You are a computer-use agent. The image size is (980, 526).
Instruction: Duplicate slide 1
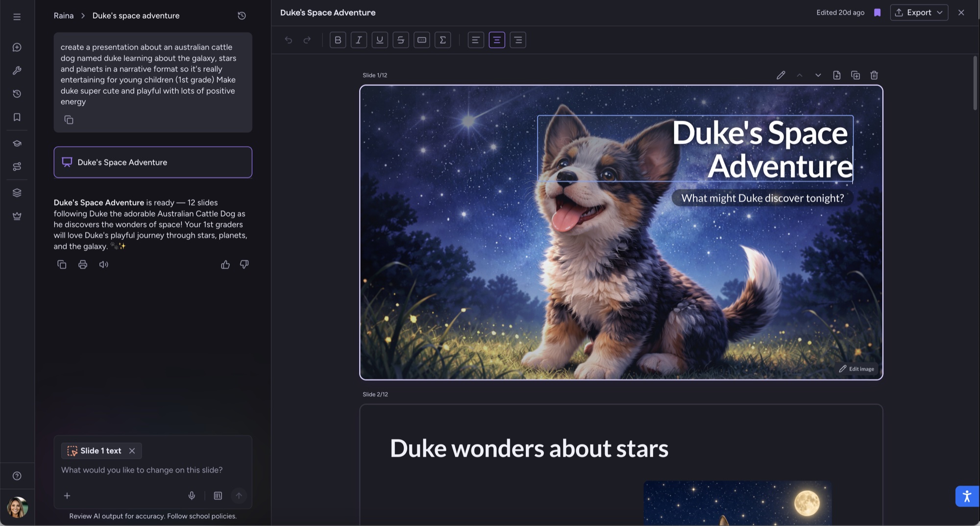pos(856,75)
